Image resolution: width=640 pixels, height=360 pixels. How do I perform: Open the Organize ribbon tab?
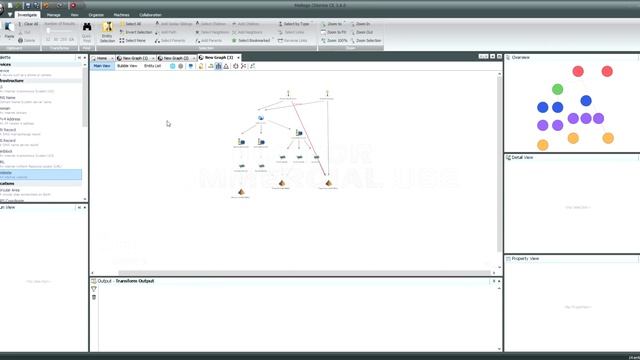(96, 15)
